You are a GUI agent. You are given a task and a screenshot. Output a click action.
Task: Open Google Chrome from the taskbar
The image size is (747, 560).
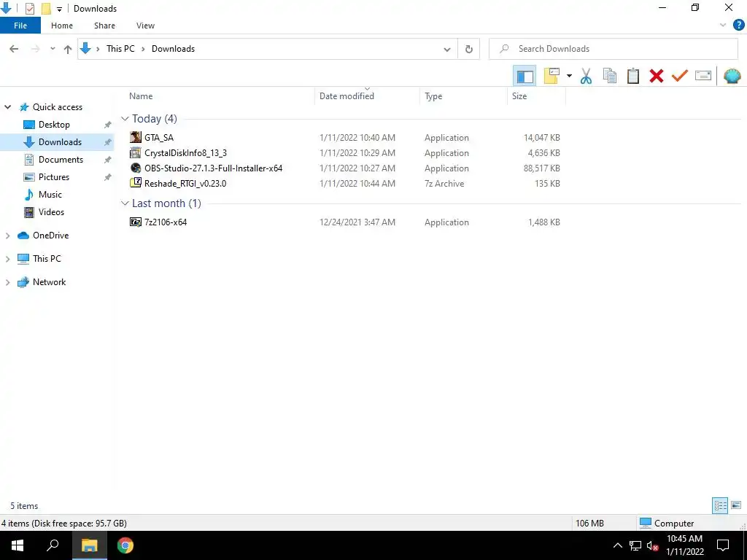(x=125, y=545)
